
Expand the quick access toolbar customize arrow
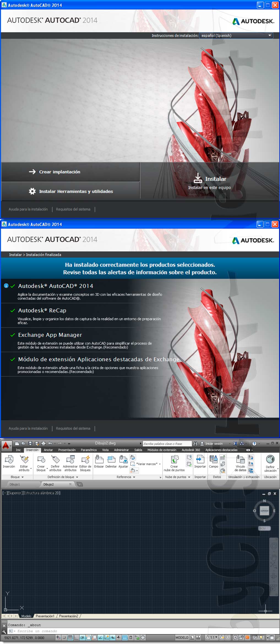click(x=69, y=444)
